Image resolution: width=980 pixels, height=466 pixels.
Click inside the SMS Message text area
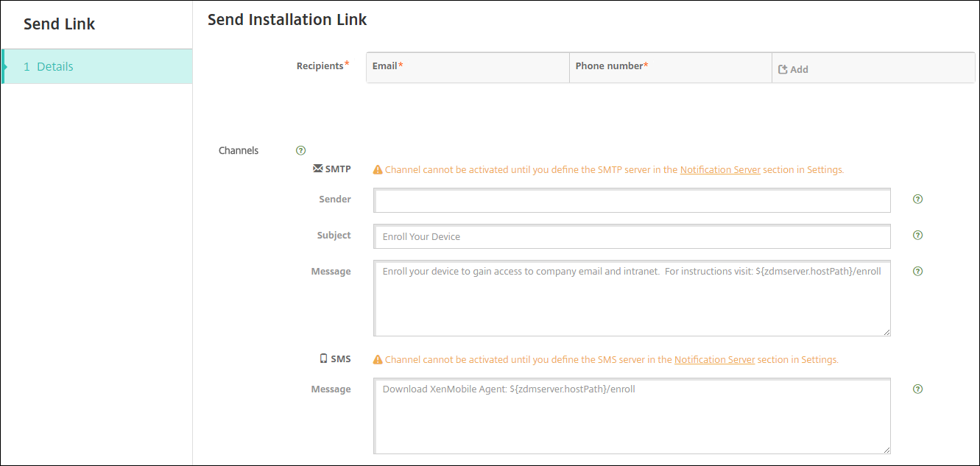[632, 417]
